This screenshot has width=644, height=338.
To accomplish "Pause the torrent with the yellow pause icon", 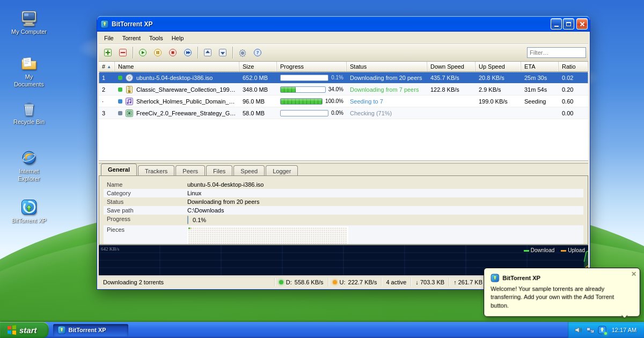I will pos(158,53).
